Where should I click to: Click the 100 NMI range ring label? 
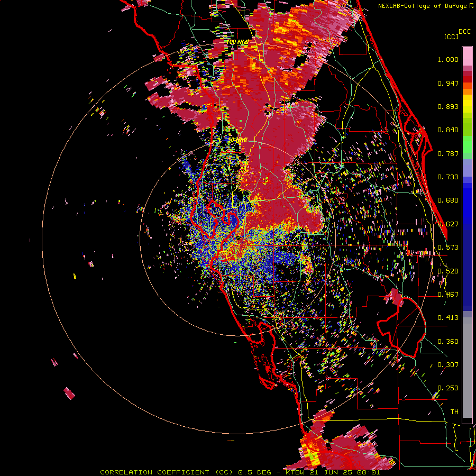coord(237,42)
